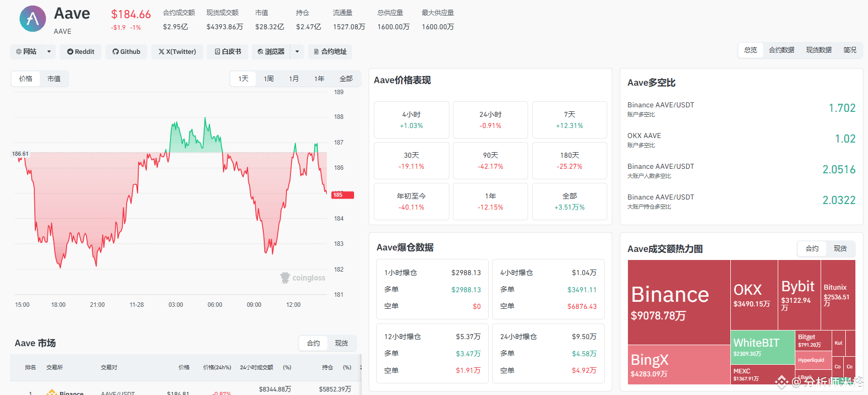Click the 合约地址 contract address button
The height and width of the screenshot is (395, 868).
(x=330, y=52)
